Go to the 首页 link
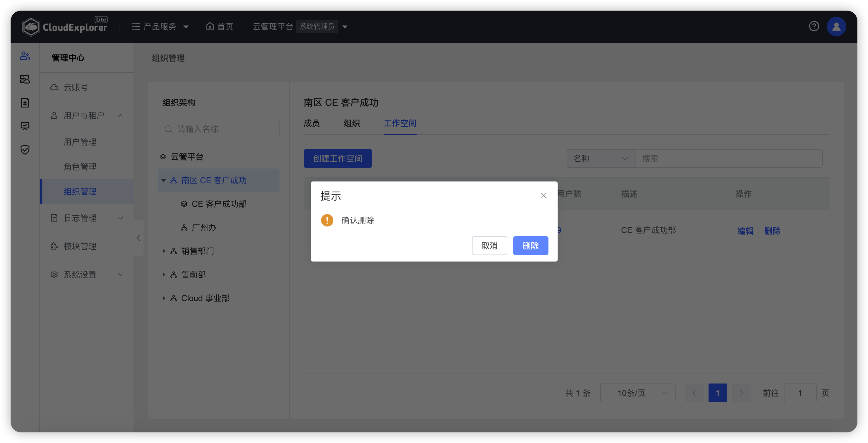The height and width of the screenshot is (443, 868). pos(220,27)
